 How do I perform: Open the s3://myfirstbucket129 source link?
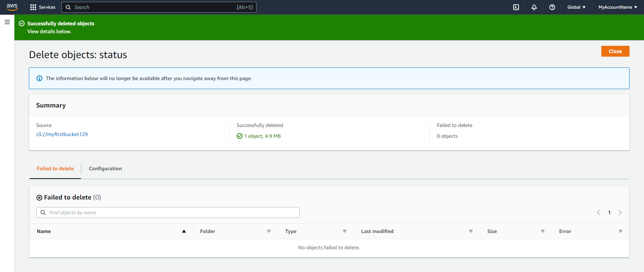(x=62, y=134)
